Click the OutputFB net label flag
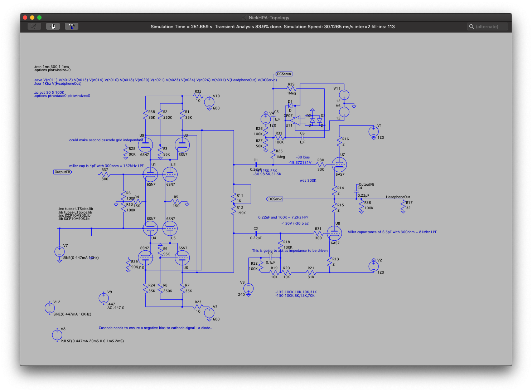The height and width of the screenshot is (392, 532). pos(63,172)
